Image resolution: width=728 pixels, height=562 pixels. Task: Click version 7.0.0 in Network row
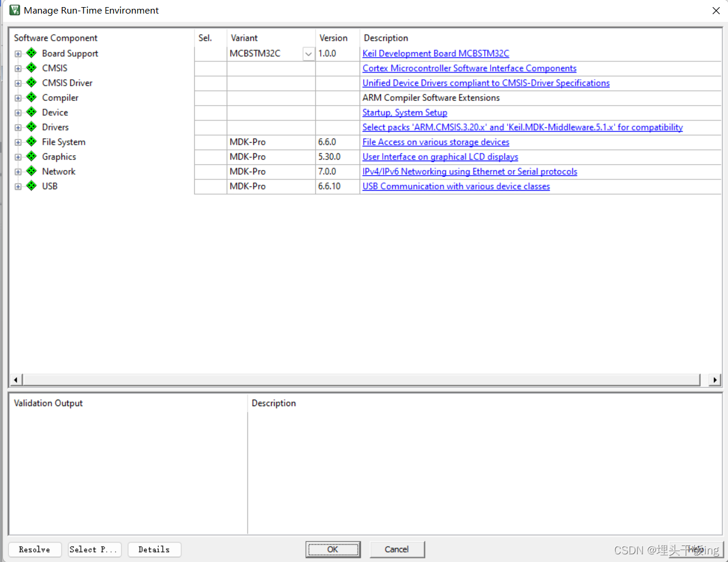coord(327,171)
